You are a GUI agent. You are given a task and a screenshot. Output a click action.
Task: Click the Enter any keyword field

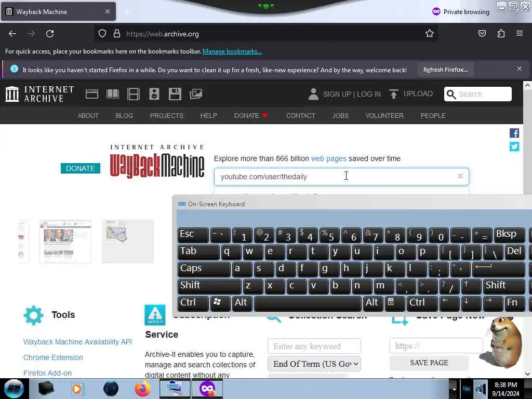(x=314, y=346)
